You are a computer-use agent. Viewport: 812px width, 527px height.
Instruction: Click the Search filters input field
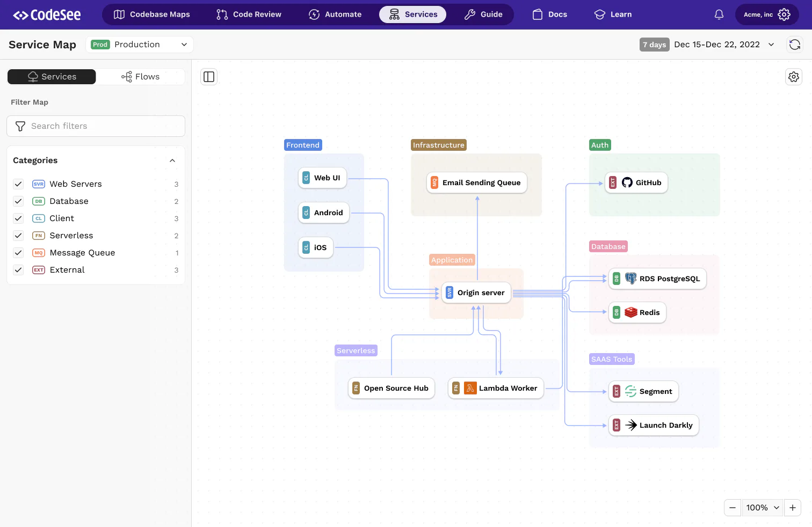(x=96, y=126)
